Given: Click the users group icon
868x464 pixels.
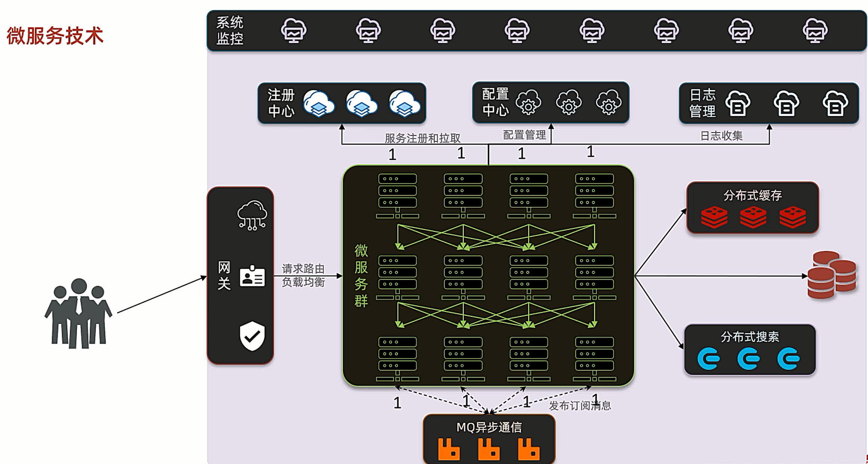Looking at the screenshot, I should coord(78,313).
